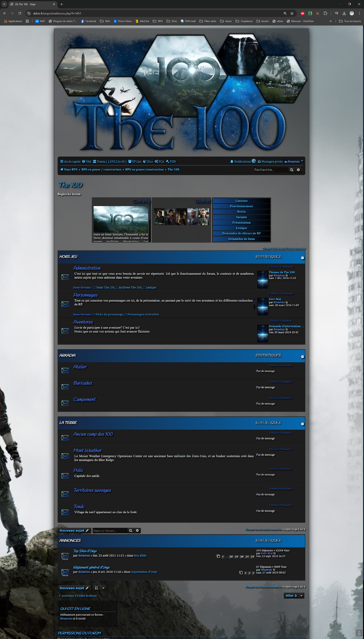Viewport: 364px width, 639px height.
Task: Click the top 'Nouveau sujet' button
Action: click(74, 531)
